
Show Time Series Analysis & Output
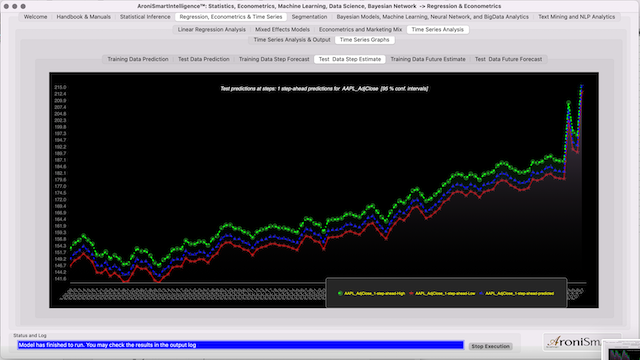tap(292, 40)
